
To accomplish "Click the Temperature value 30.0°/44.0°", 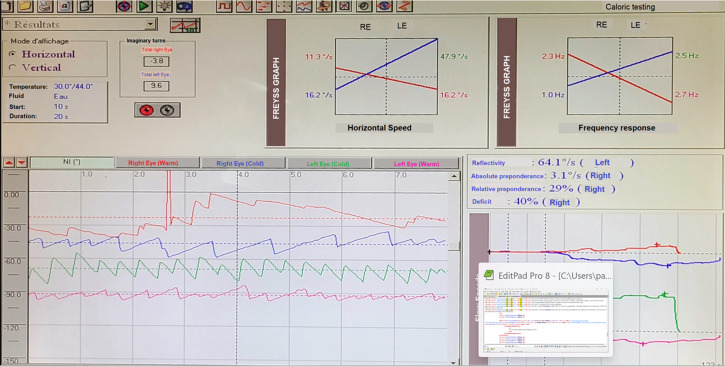I will (73, 86).
